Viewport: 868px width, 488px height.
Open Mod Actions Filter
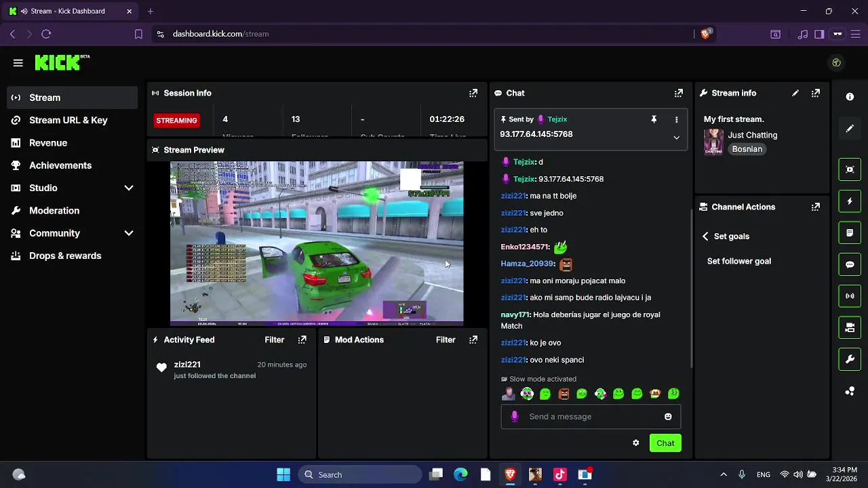(x=446, y=340)
